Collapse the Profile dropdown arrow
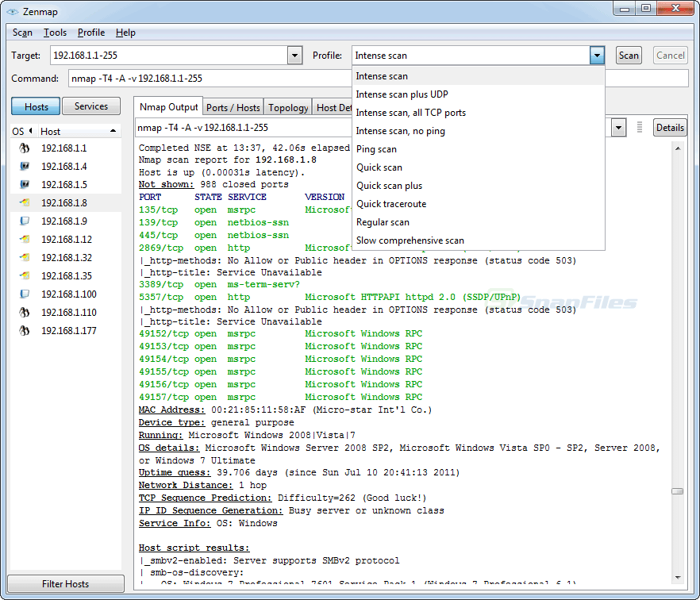This screenshot has width=700, height=600. coord(597,56)
